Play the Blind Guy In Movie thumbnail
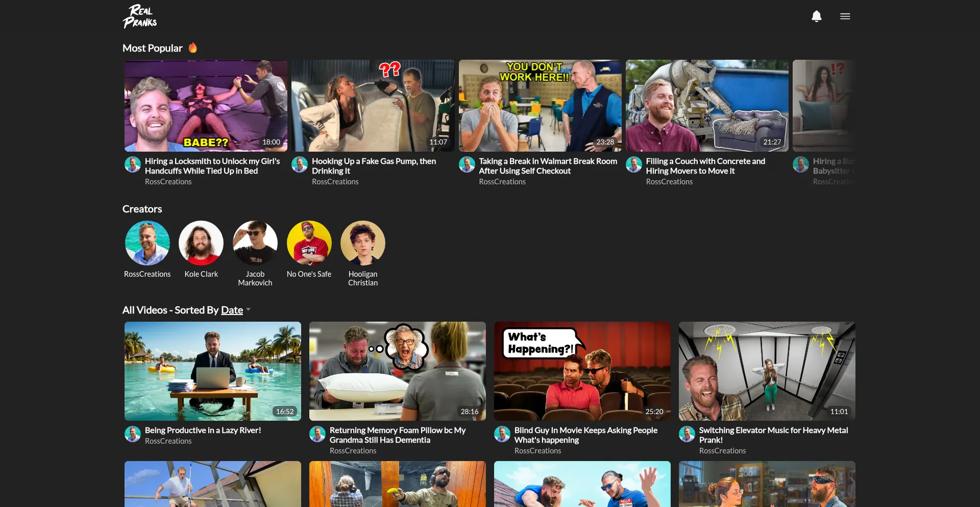 (x=582, y=371)
